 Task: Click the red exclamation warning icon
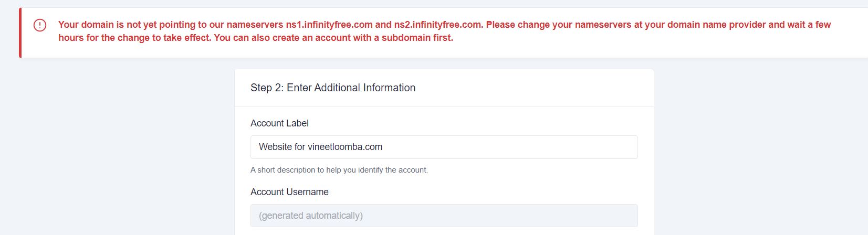[40, 25]
